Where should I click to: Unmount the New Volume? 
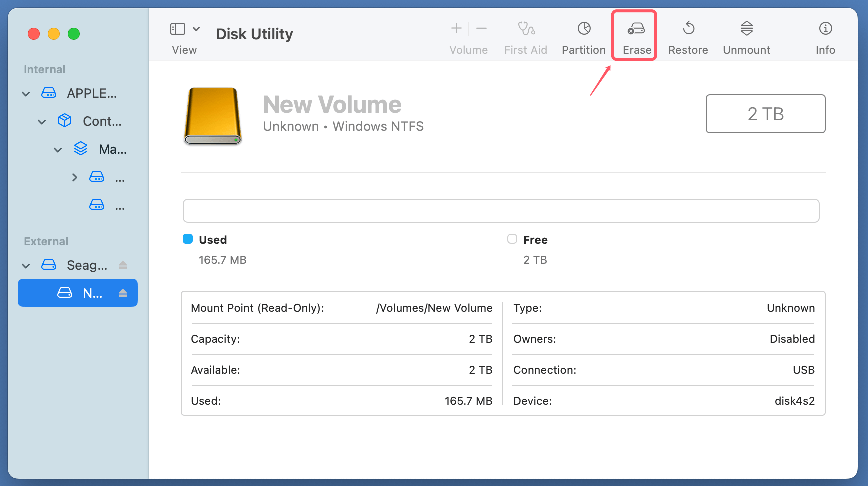pyautogui.click(x=746, y=35)
